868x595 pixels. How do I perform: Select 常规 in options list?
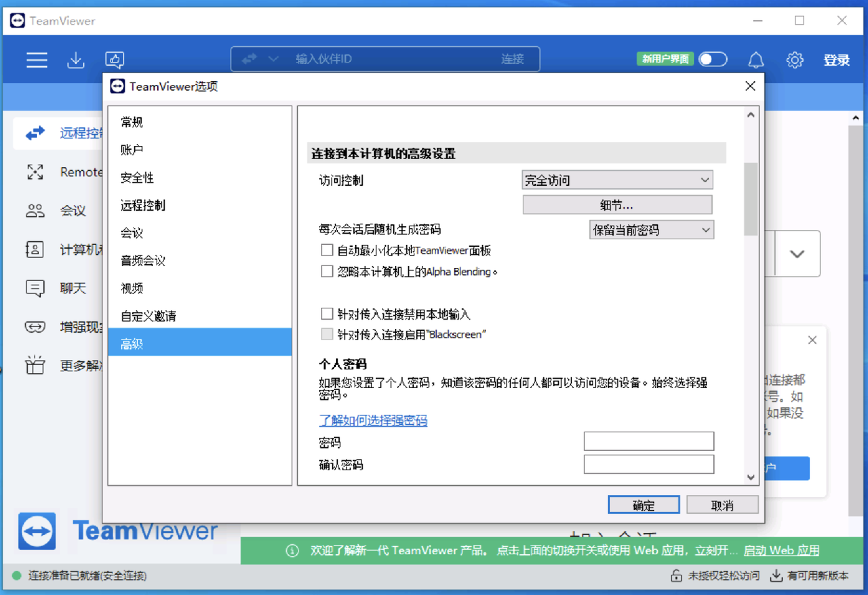click(200, 122)
